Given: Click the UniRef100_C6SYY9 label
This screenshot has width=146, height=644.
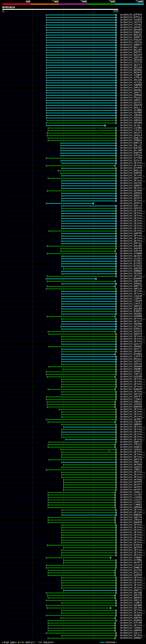Looking at the screenshot, I should click(131, 22).
